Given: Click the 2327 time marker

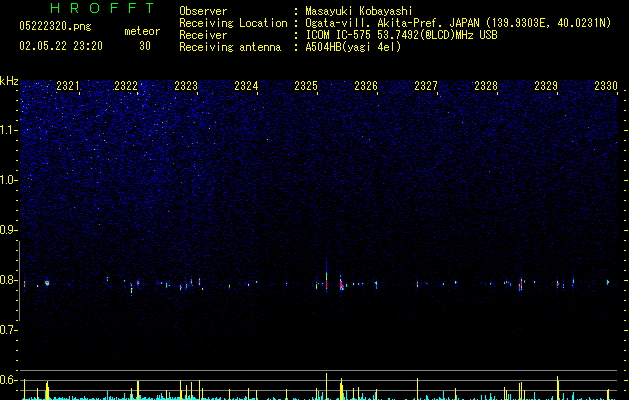Looking at the screenshot, I should pyautogui.click(x=426, y=86).
